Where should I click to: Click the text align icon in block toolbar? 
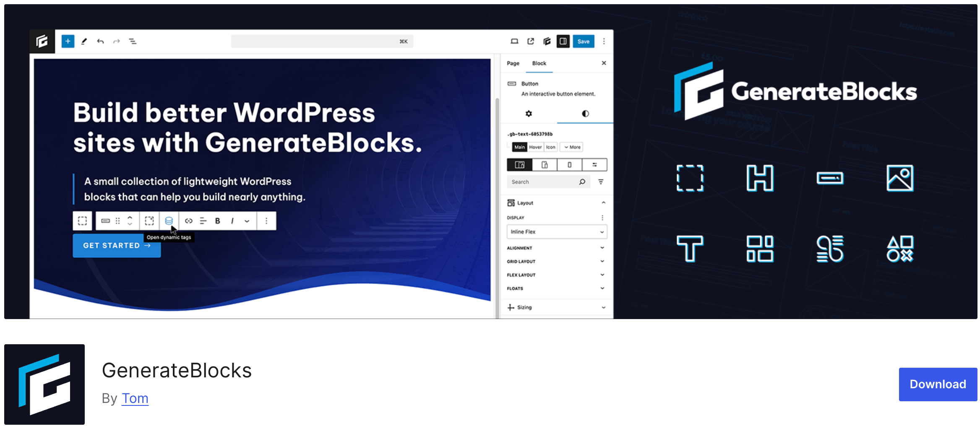coord(203,221)
